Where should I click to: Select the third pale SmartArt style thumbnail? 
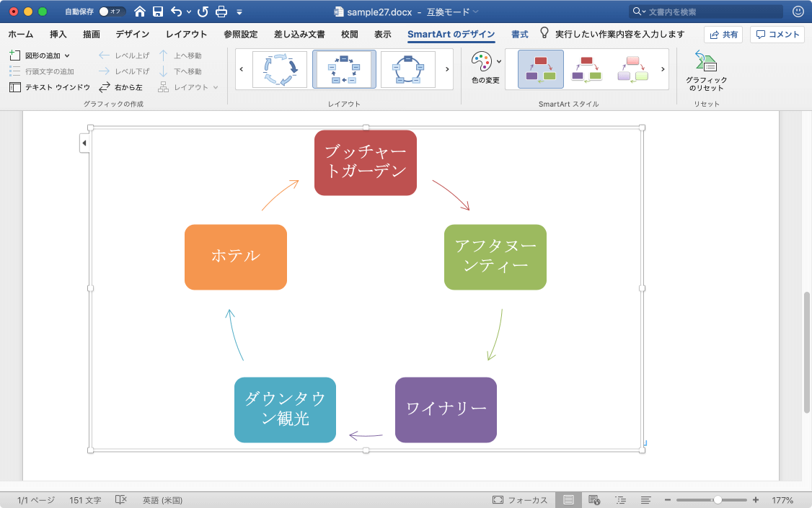(x=633, y=69)
